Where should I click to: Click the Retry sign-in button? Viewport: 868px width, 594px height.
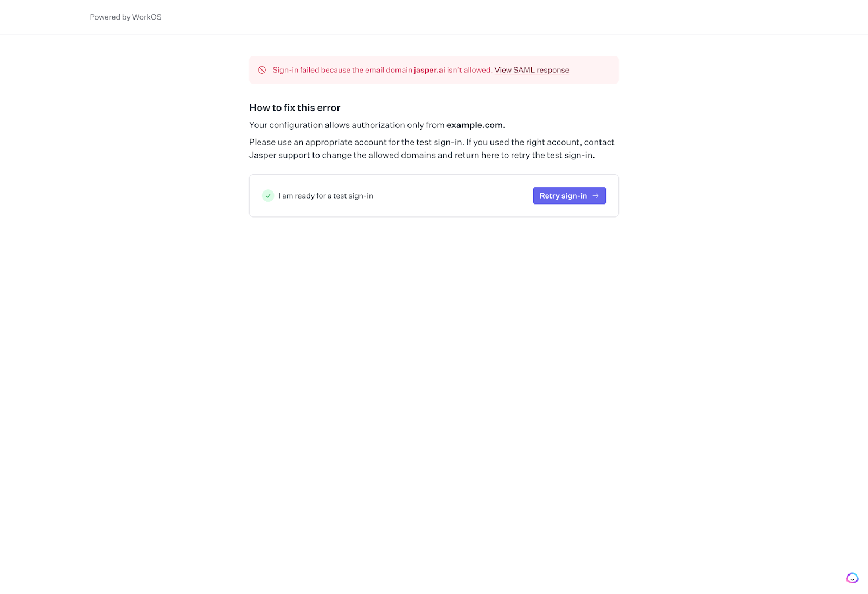(x=563, y=196)
